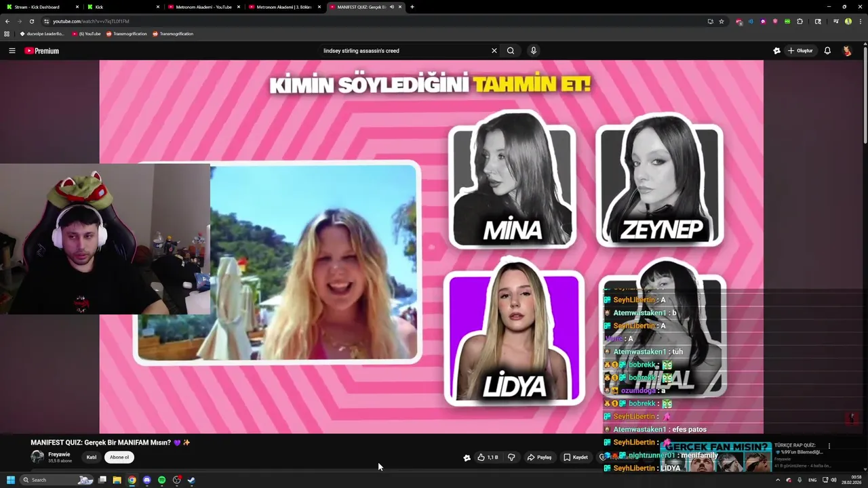Viewport: 868px width, 488px height.
Task: Share video with Paylaş button
Action: [x=540, y=457]
